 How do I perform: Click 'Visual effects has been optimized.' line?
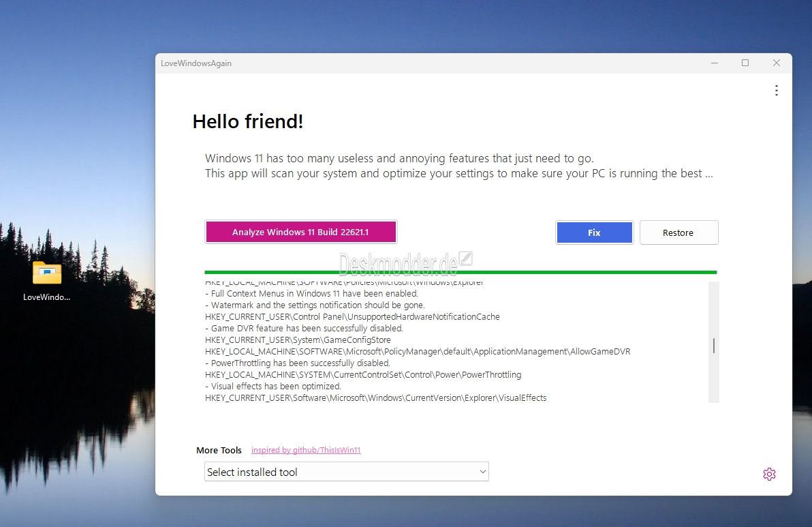coord(273,387)
